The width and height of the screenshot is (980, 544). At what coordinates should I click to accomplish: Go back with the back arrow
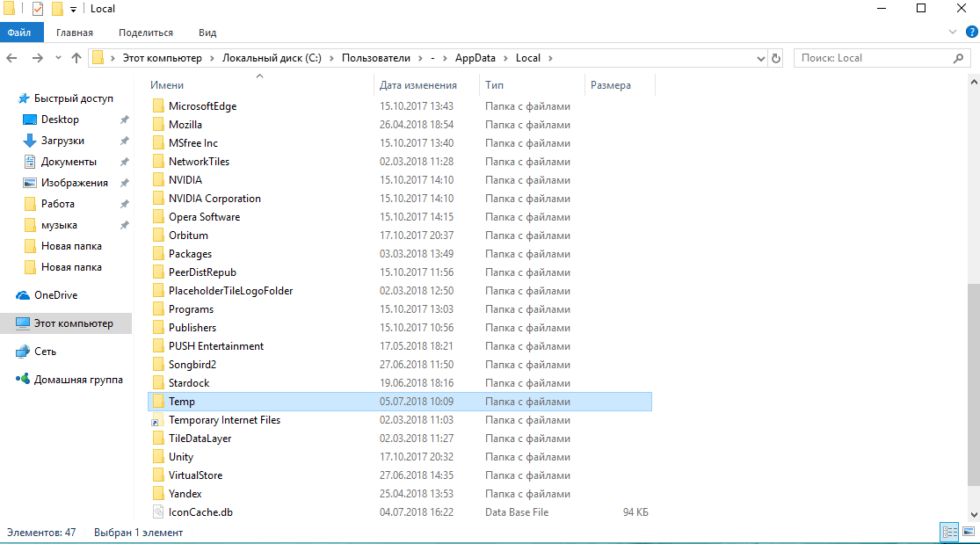coord(11,58)
